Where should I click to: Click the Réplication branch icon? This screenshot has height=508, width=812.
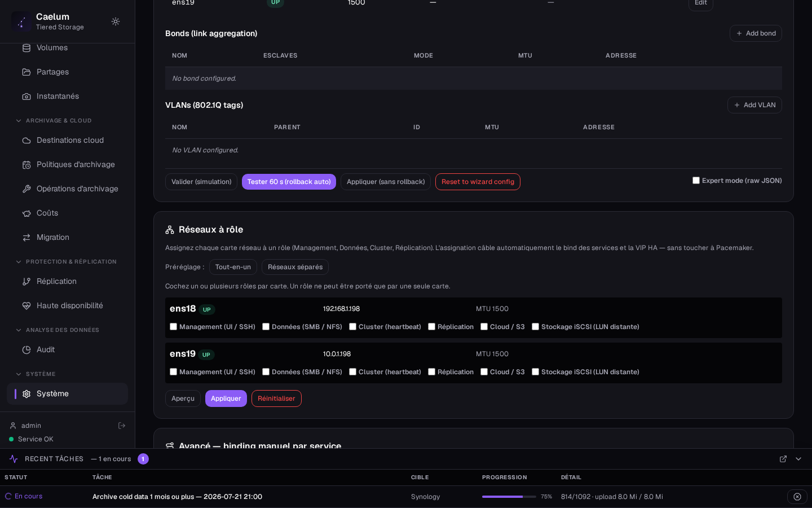pyautogui.click(x=27, y=282)
